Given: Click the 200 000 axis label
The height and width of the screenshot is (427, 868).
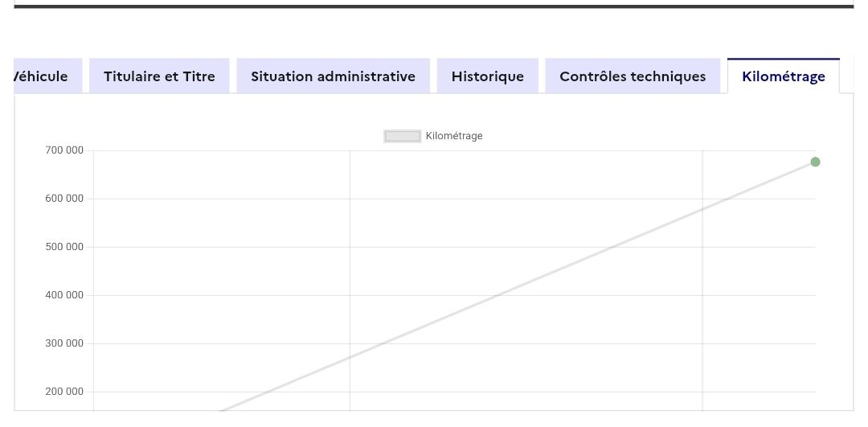Looking at the screenshot, I should point(64,392).
